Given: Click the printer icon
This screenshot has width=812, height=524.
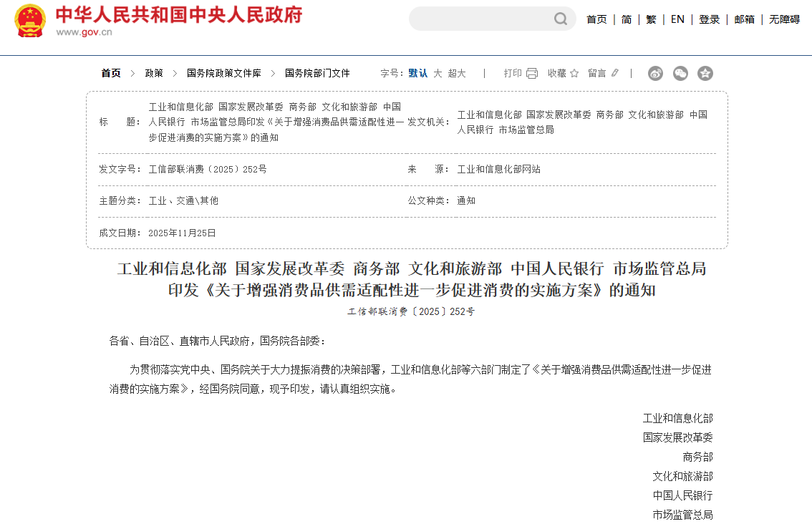Looking at the screenshot, I should pos(532,73).
